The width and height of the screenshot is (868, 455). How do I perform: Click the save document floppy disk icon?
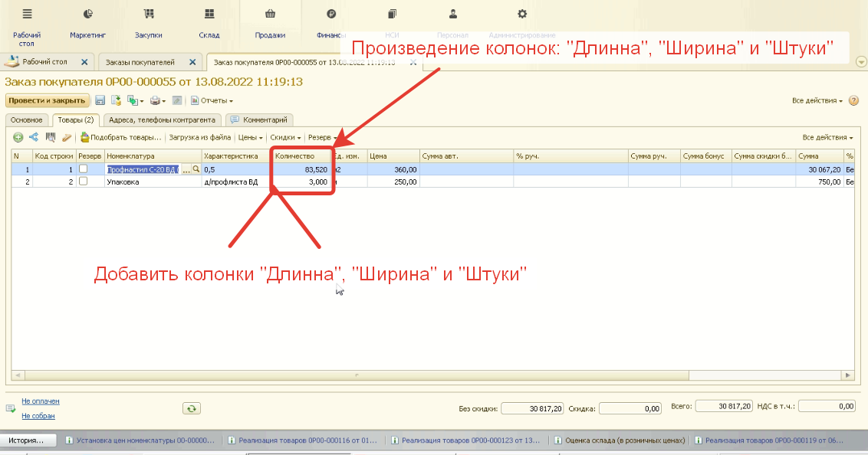click(x=99, y=100)
